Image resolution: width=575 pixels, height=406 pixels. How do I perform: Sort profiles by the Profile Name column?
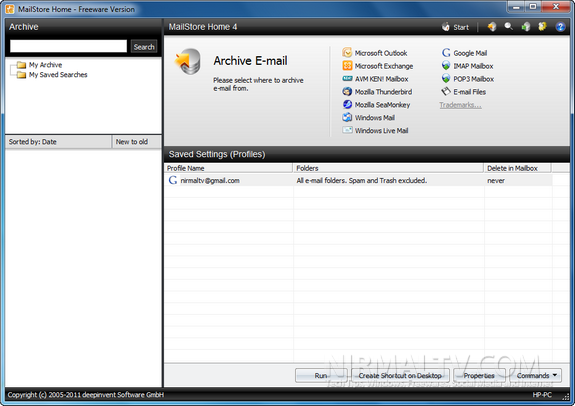(x=228, y=168)
